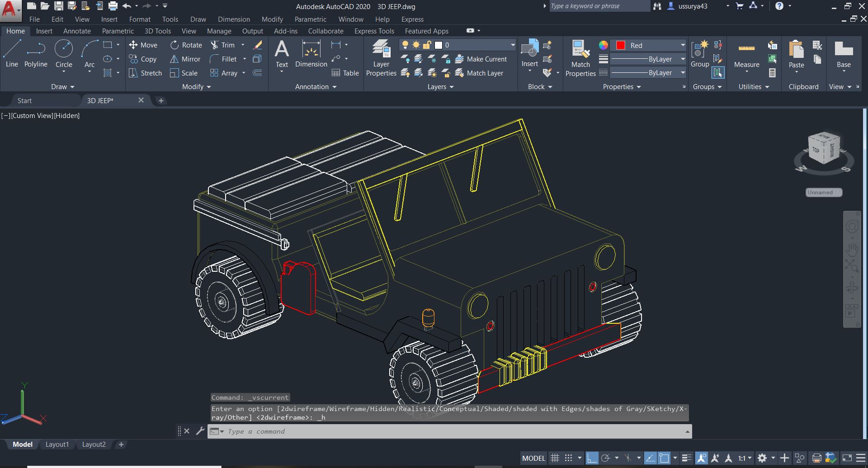Viewport: 868px width, 468px height.
Task: Click the Hidden visual style control
Action: (67, 115)
